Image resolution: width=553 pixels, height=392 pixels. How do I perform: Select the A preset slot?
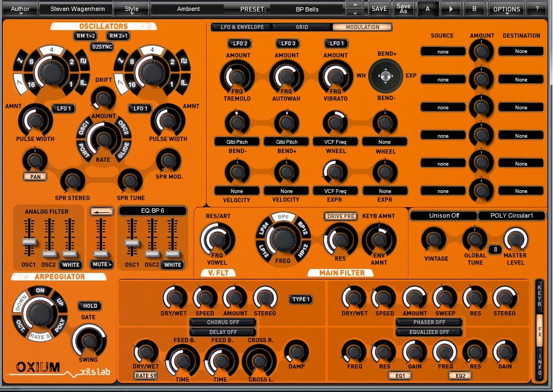pos(427,9)
